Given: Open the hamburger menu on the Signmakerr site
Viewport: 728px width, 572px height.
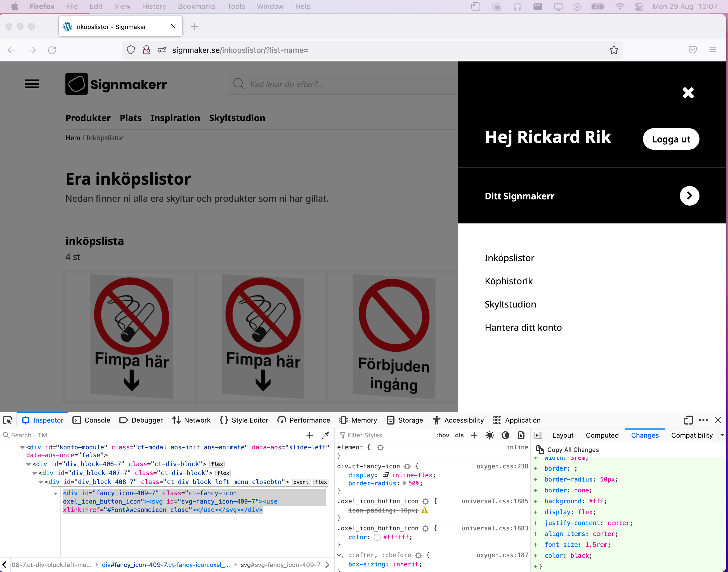Looking at the screenshot, I should [32, 84].
